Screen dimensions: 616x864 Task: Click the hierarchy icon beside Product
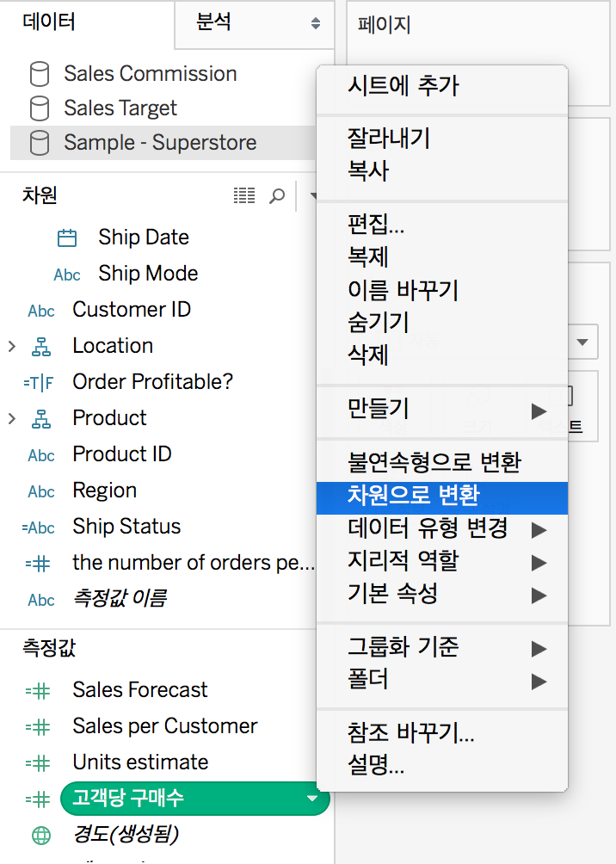click(41, 419)
